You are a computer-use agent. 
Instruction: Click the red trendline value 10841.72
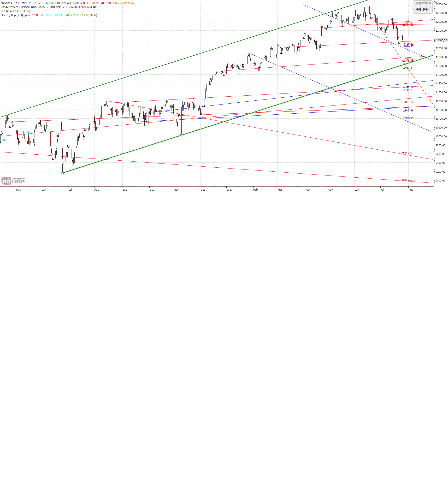tap(408, 102)
